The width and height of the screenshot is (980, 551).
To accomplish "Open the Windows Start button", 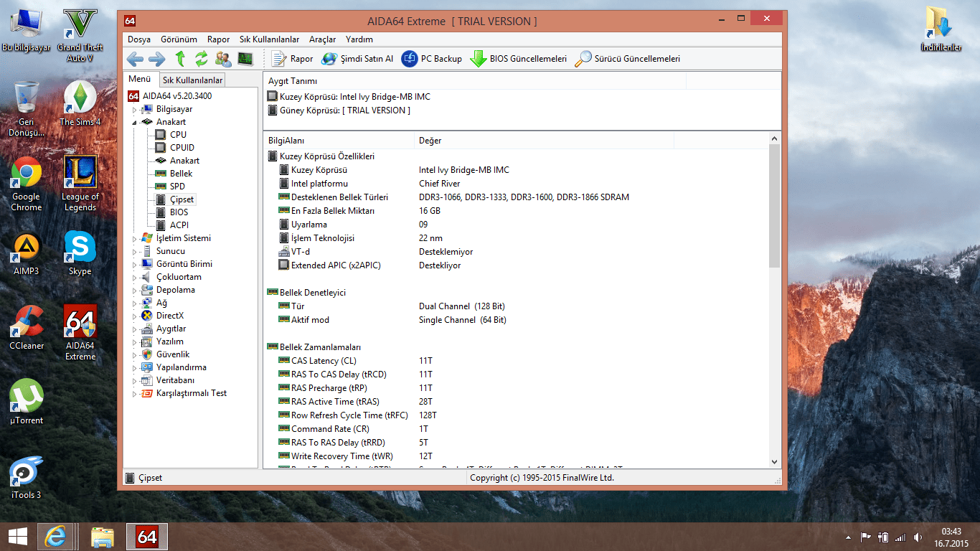I will click(17, 537).
